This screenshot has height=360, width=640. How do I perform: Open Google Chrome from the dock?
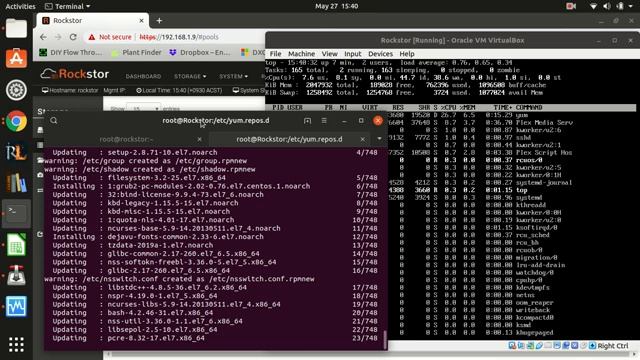[16, 121]
